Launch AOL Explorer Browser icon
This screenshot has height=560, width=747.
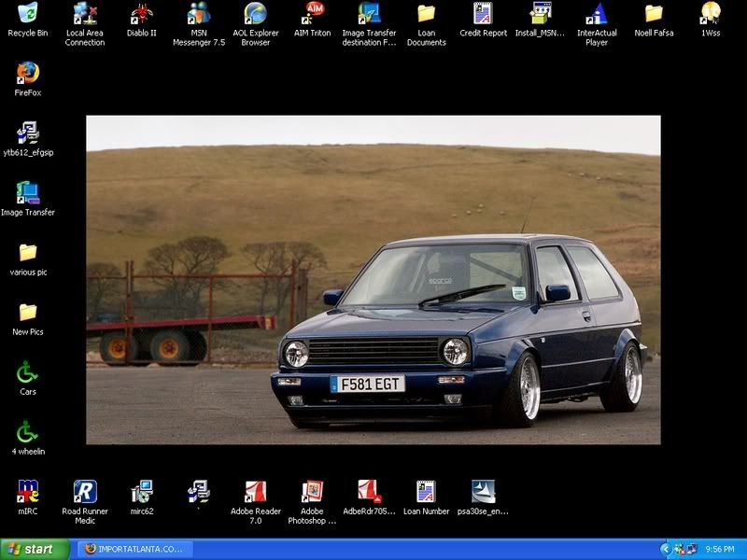click(255, 14)
